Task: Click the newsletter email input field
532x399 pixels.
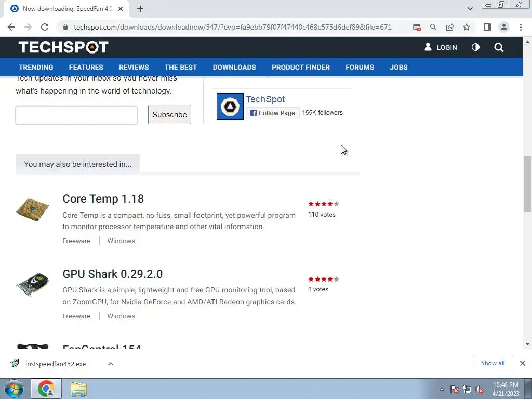Action: 76,115
